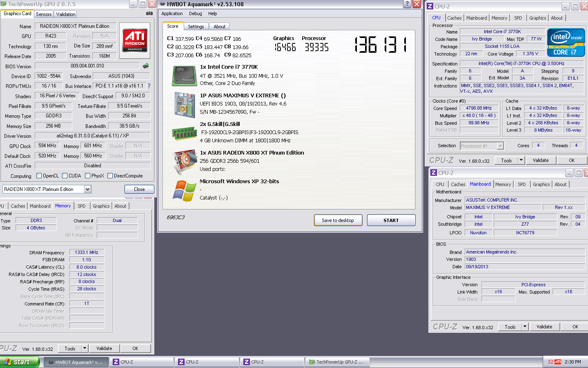Click the CPU chip icon in Aquamark
This screenshot has height=368, width=588.
coord(184,76)
